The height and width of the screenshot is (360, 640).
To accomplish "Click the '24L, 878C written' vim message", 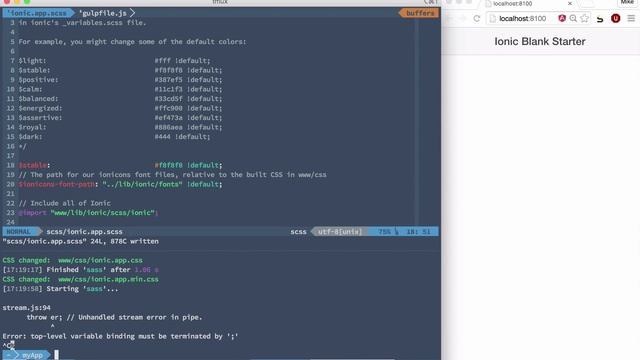I will point(124,241).
